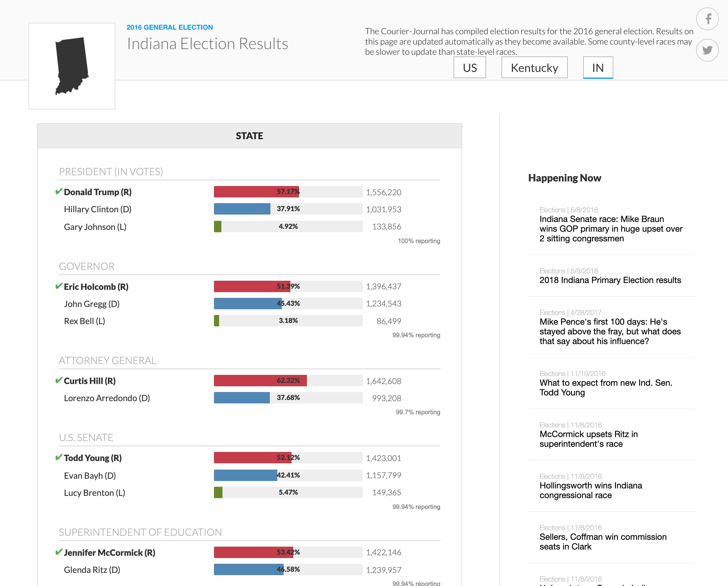Click the Indiana state map image

click(72, 66)
